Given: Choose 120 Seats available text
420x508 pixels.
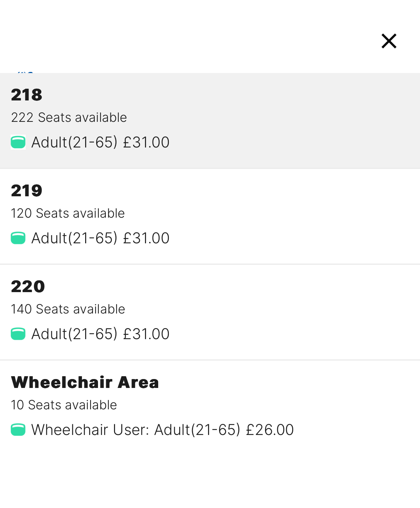Looking at the screenshot, I should tap(68, 213).
